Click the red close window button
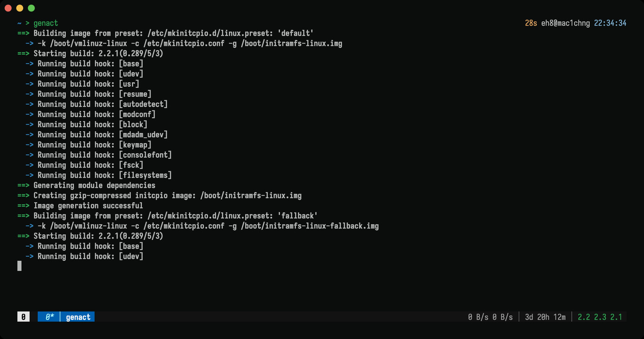 click(8, 8)
